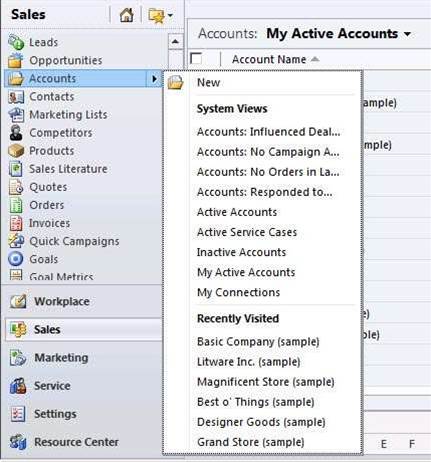Switch to the Marketing area
The width and height of the screenshot is (431, 462).
(x=61, y=358)
